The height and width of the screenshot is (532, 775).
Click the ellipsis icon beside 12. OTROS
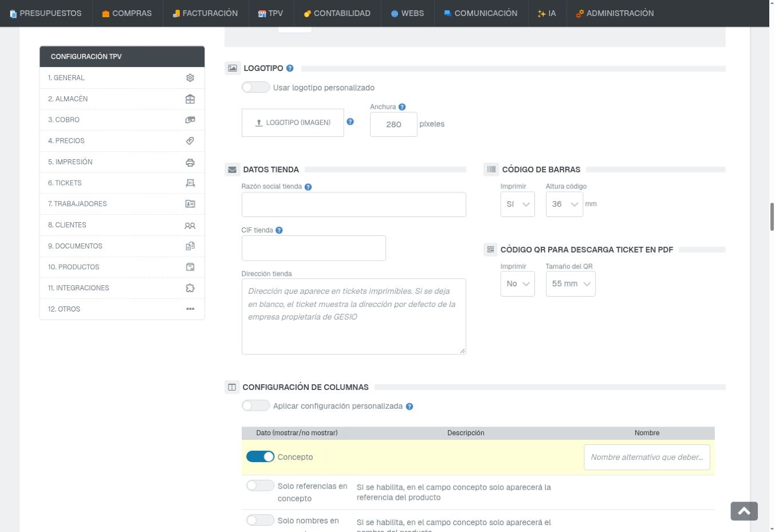tap(190, 309)
